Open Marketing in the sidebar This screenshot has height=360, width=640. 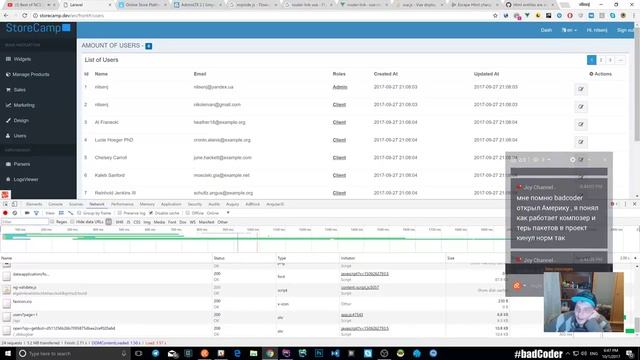24,105
